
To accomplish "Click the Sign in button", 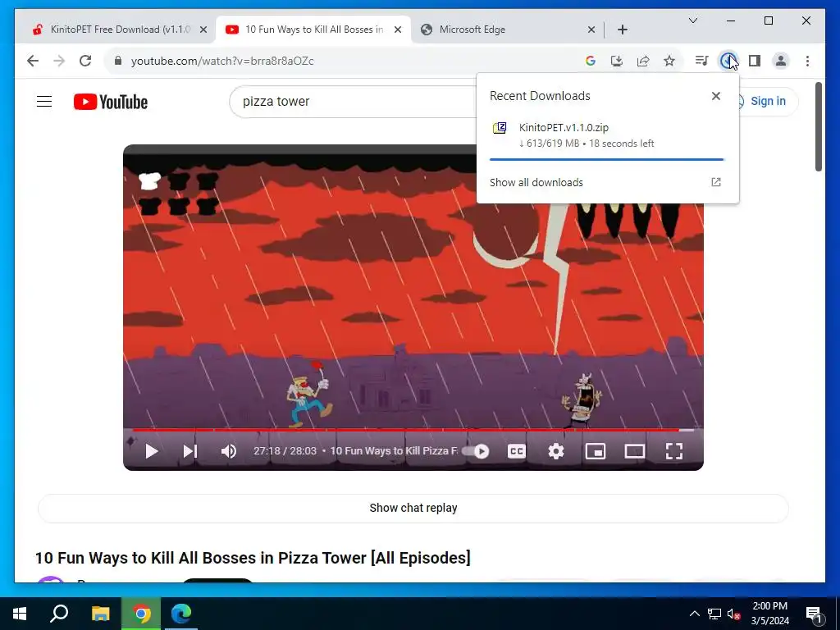I will pyautogui.click(x=767, y=101).
